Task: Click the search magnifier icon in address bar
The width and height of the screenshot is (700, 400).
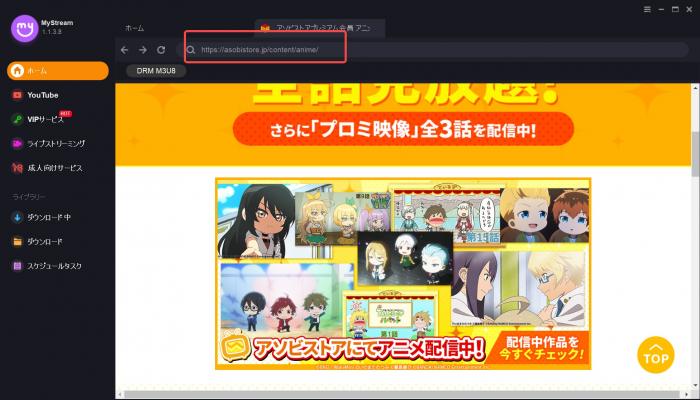Action: [x=191, y=50]
